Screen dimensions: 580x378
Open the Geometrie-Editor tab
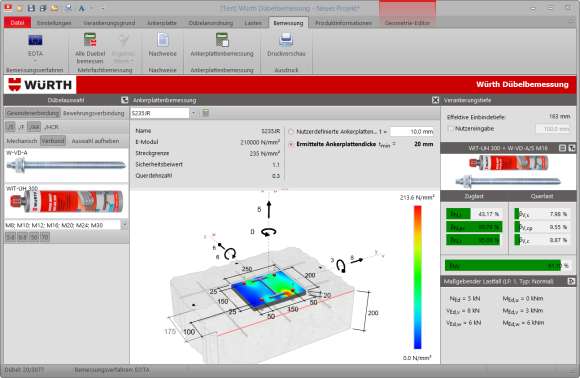407,23
